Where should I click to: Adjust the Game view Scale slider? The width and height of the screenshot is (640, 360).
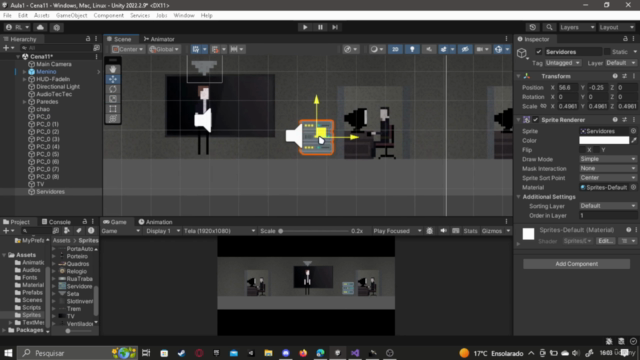(280, 231)
